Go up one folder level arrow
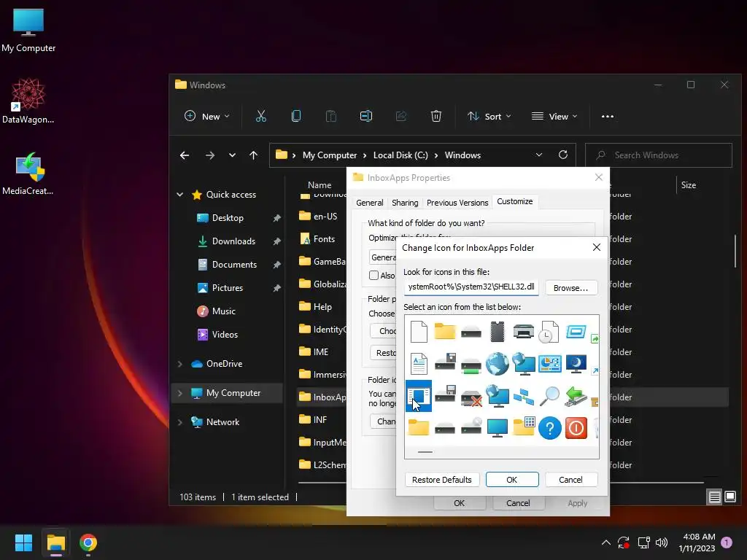747x560 pixels. pyautogui.click(x=253, y=155)
